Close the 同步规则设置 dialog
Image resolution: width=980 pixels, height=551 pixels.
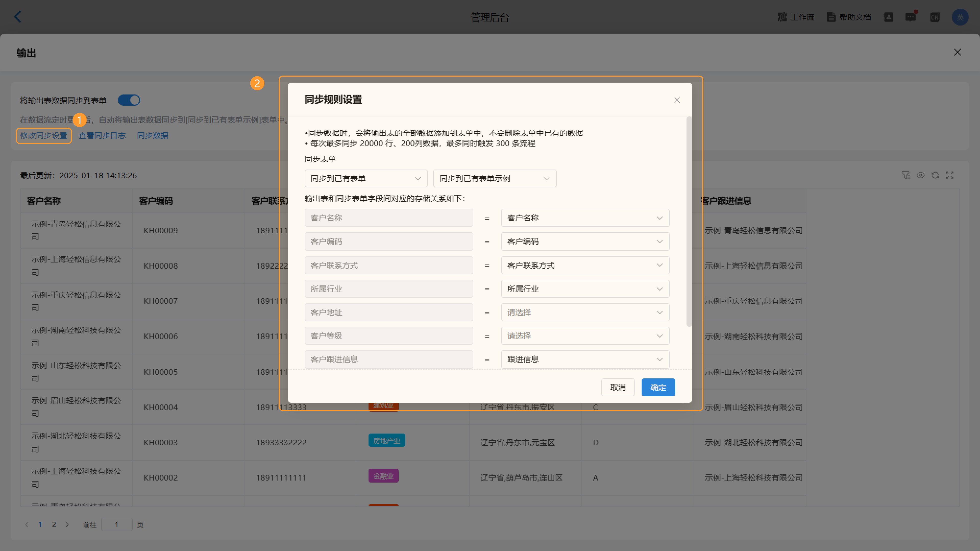(677, 100)
